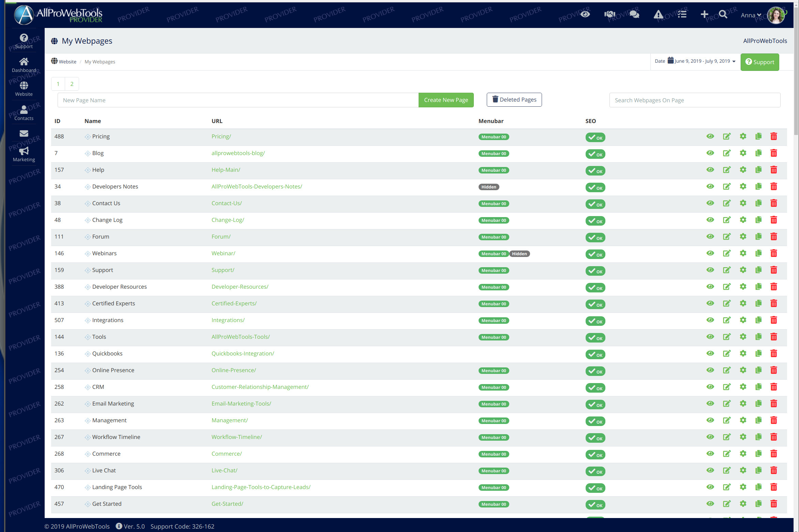Click eye view icon for CRM row
Image resolution: width=799 pixels, height=532 pixels.
[x=710, y=387]
